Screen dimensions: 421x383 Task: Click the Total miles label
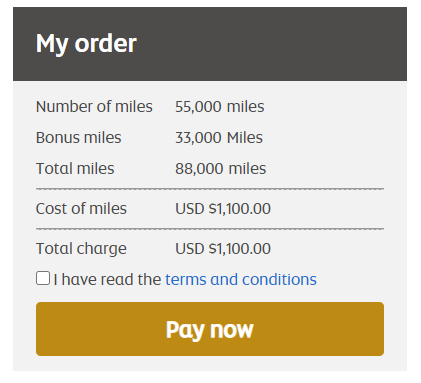75,168
